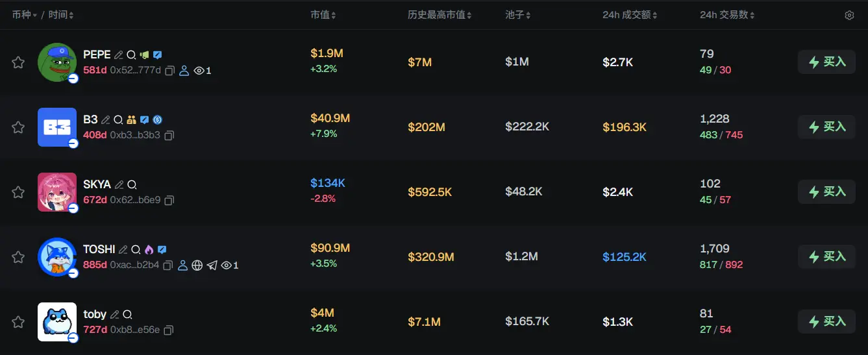Click the people icon beside B3

tap(131, 120)
